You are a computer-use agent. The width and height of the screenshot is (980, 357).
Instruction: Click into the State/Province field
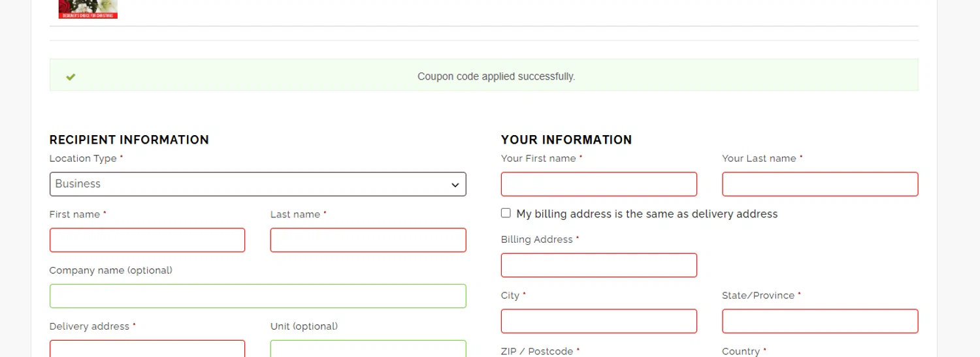tap(820, 321)
